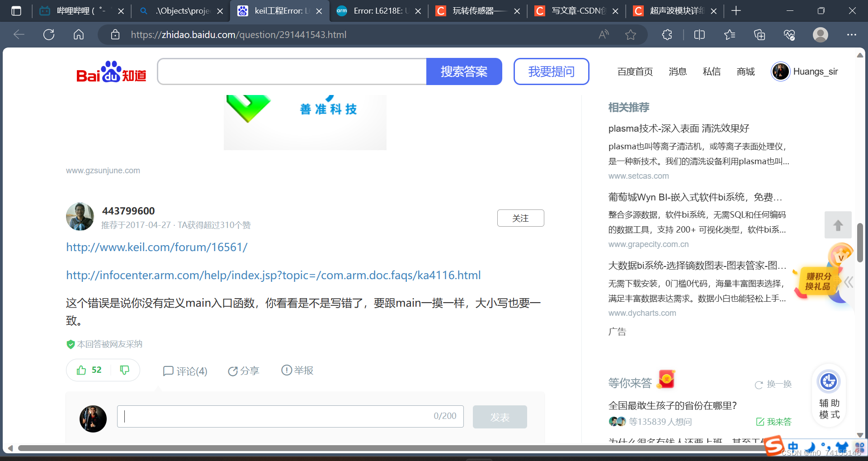Click the 搜索答案 search button
Image resolution: width=868 pixels, height=461 pixels.
click(x=464, y=71)
